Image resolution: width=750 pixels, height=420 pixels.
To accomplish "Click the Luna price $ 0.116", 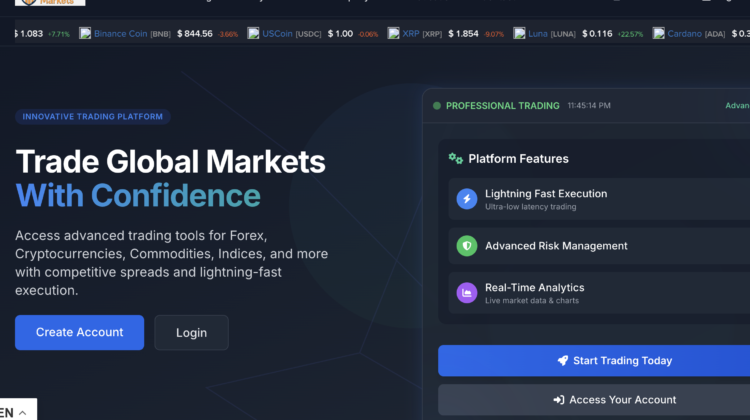I will click(597, 34).
